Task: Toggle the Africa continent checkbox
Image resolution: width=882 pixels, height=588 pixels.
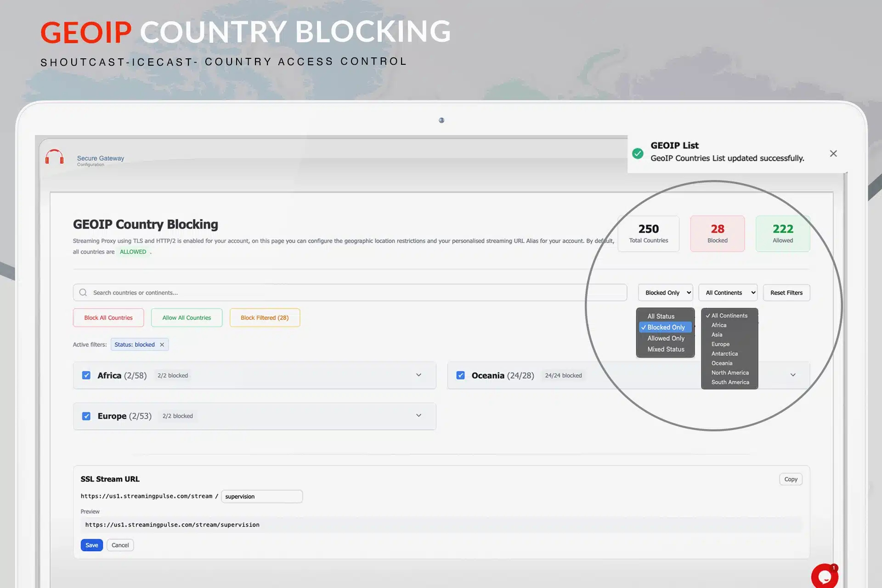Action: [86, 375]
